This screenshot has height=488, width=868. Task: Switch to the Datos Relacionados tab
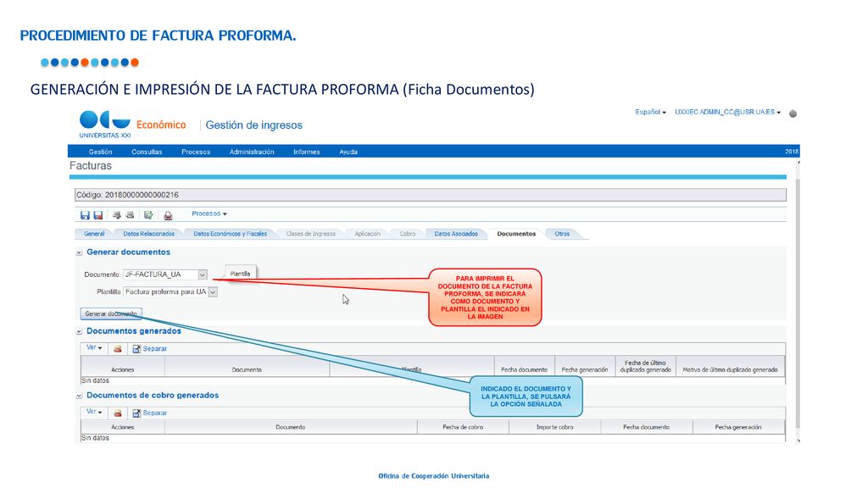point(149,234)
